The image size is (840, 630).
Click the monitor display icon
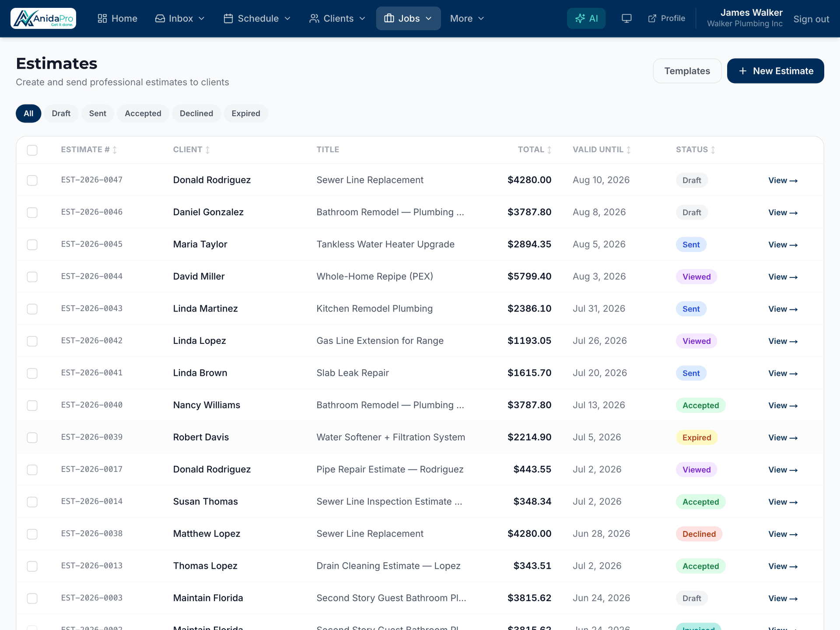pyautogui.click(x=626, y=18)
